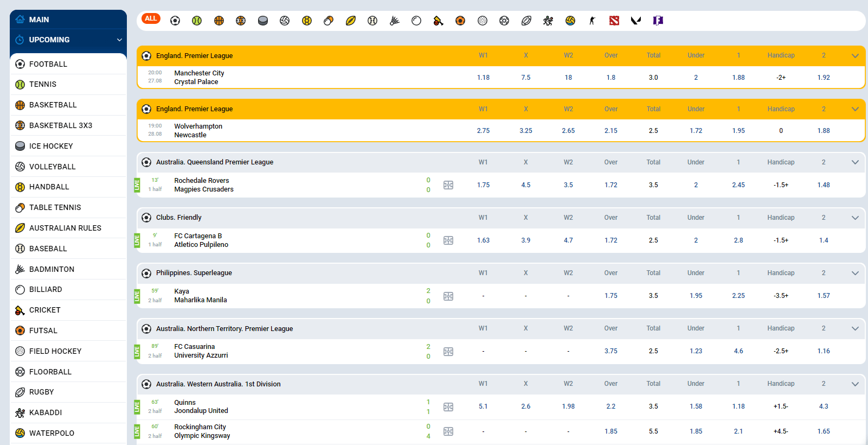
Task: Collapse the Clubs. Friendly section
Action: tap(855, 218)
